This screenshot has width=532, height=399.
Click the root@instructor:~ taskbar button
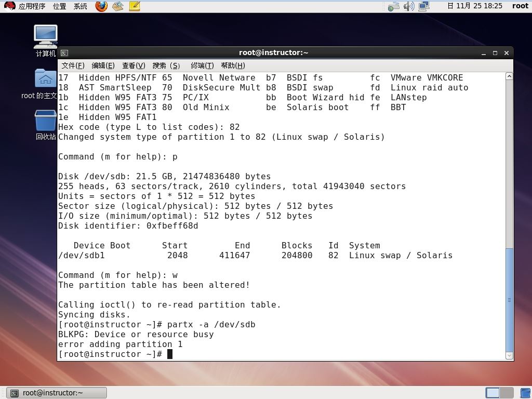[x=57, y=393]
